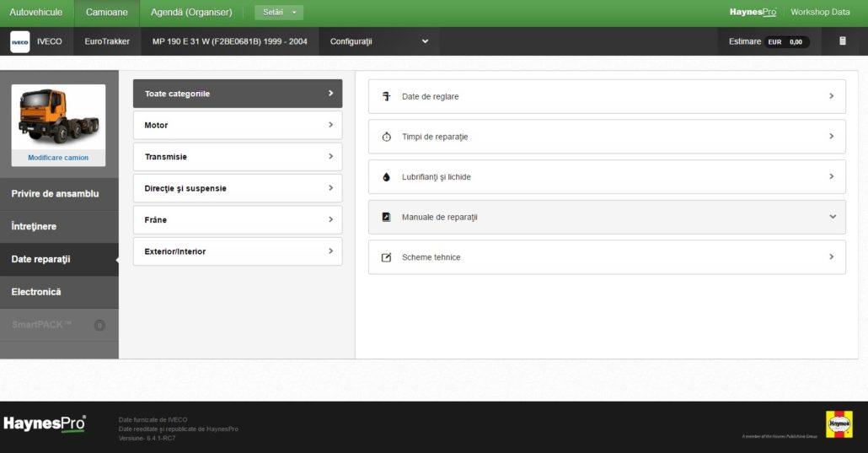
Task: Open SmartPACK section
Action: point(59,325)
